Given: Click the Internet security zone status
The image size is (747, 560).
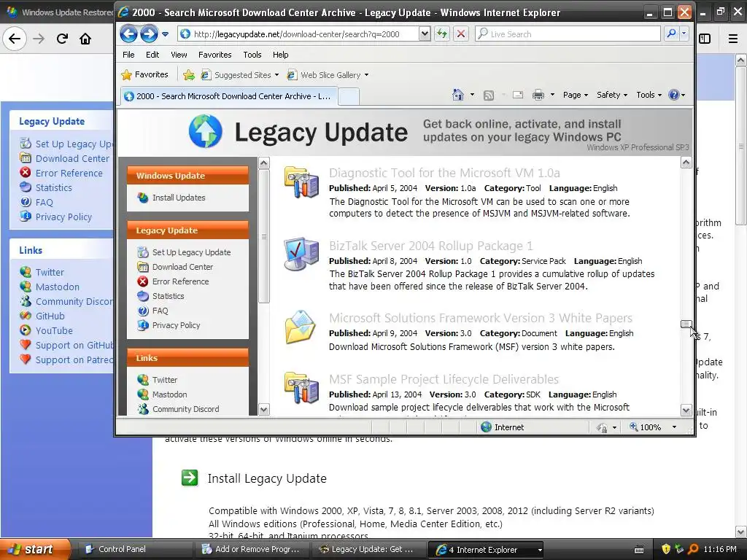Looking at the screenshot, I should tap(503, 427).
